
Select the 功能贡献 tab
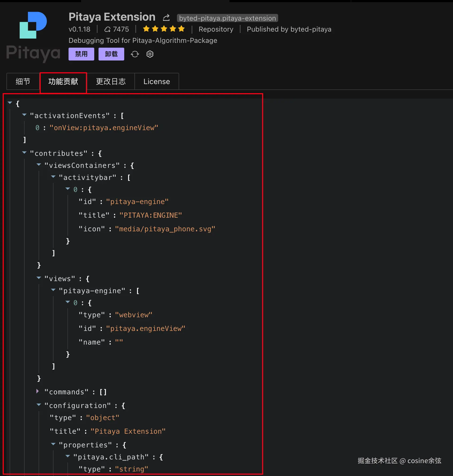(63, 81)
